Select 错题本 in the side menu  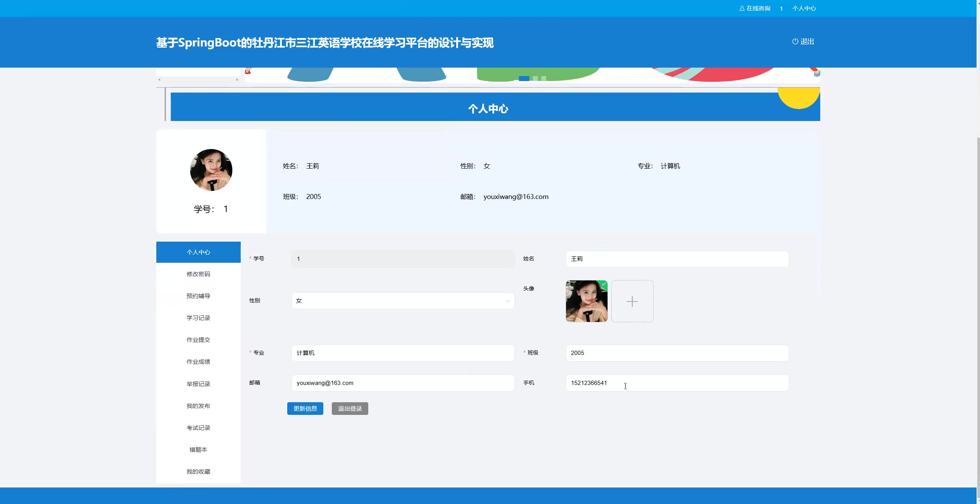[198, 450]
